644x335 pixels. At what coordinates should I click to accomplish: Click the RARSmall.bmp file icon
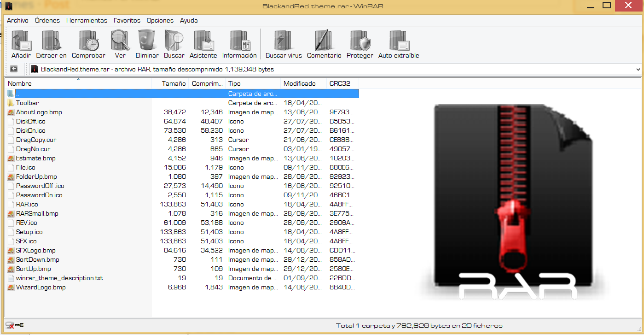coord(11,213)
